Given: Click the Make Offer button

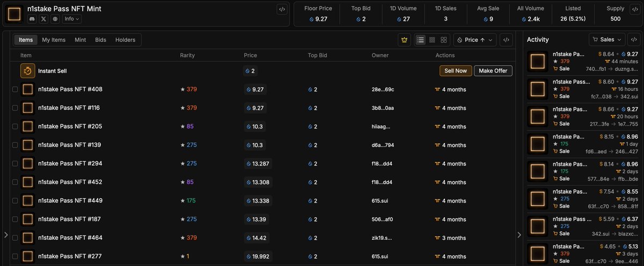Looking at the screenshot, I should (x=493, y=71).
